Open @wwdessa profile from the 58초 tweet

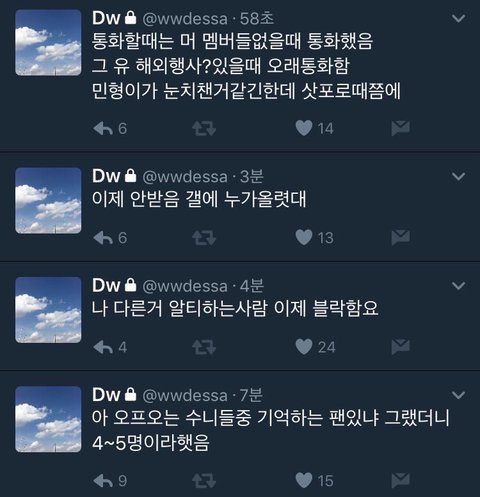(185, 18)
